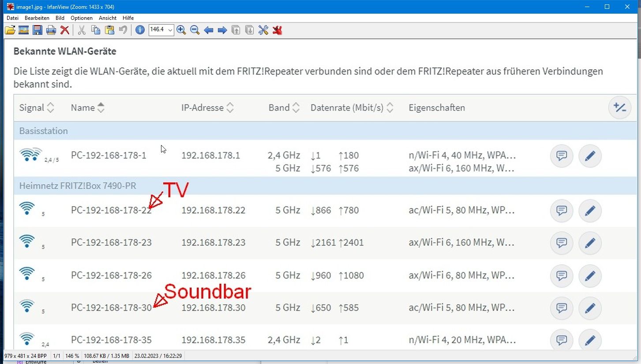The width and height of the screenshot is (641, 364).
Task: Click the signal icon of PC-192-168-178-23
Action: (27, 241)
